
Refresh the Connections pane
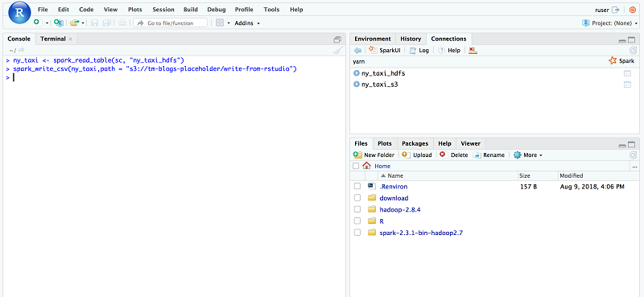click(x=633, y=50)
